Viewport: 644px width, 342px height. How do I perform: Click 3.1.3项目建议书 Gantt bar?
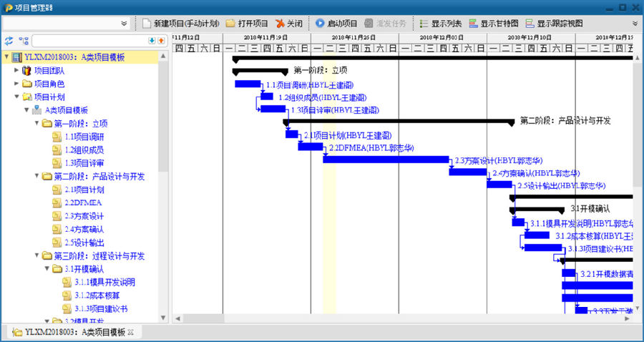point(543,248)
